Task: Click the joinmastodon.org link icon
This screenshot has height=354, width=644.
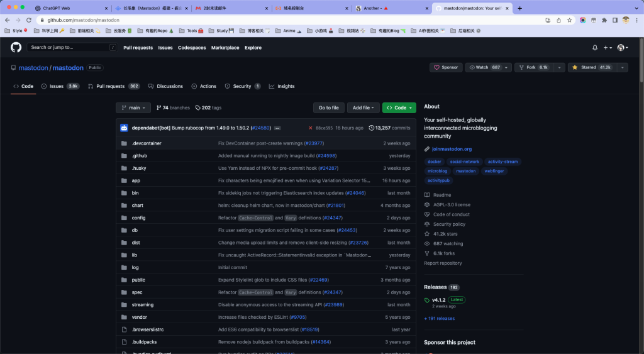Action: 428,149
